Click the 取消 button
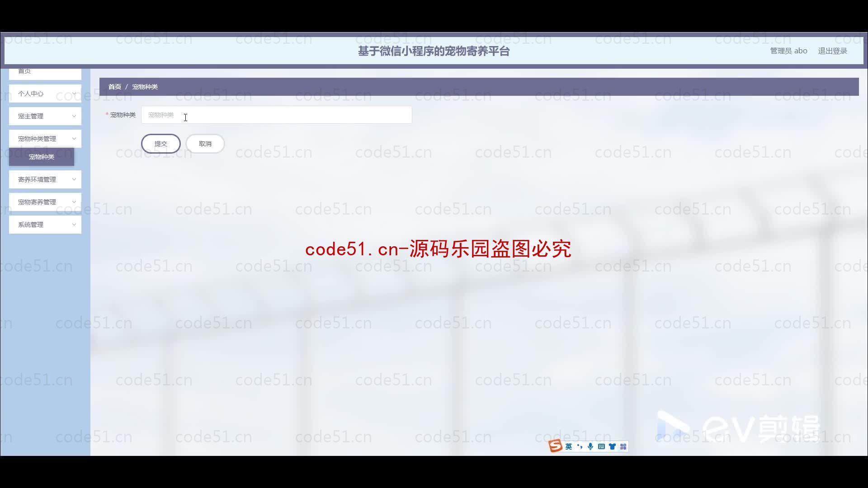This screenshot has height=488, width=868. [x=205, y=144]
